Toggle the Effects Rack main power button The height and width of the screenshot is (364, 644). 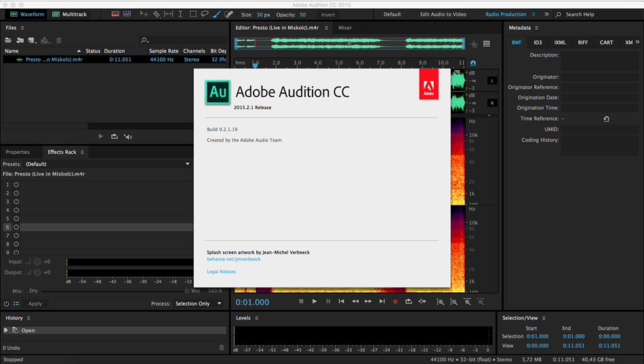7,304
